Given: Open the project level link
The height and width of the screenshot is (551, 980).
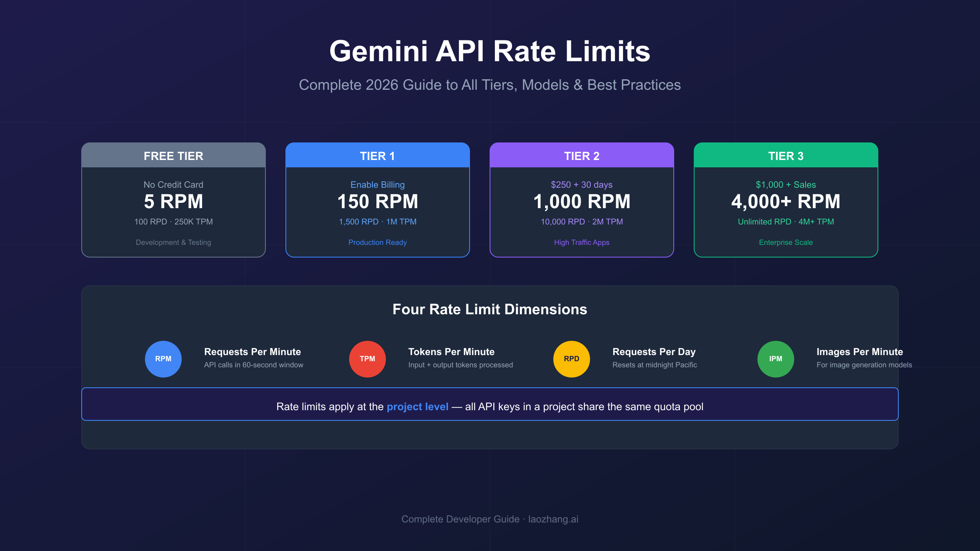Looking at the screenshot, I should [417, 407].
